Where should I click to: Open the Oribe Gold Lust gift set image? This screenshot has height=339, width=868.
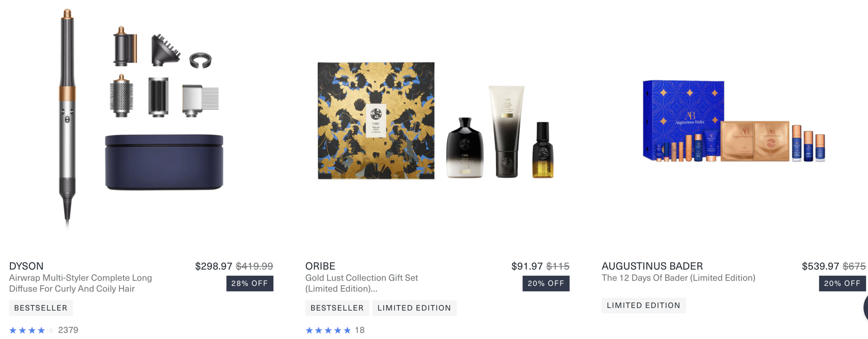(436, 121)
